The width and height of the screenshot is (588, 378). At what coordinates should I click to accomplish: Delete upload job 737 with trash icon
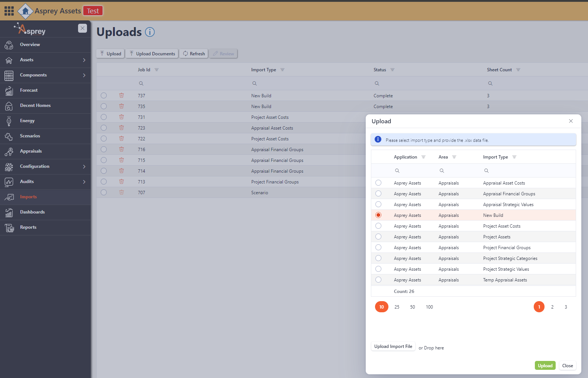[122, 95]
